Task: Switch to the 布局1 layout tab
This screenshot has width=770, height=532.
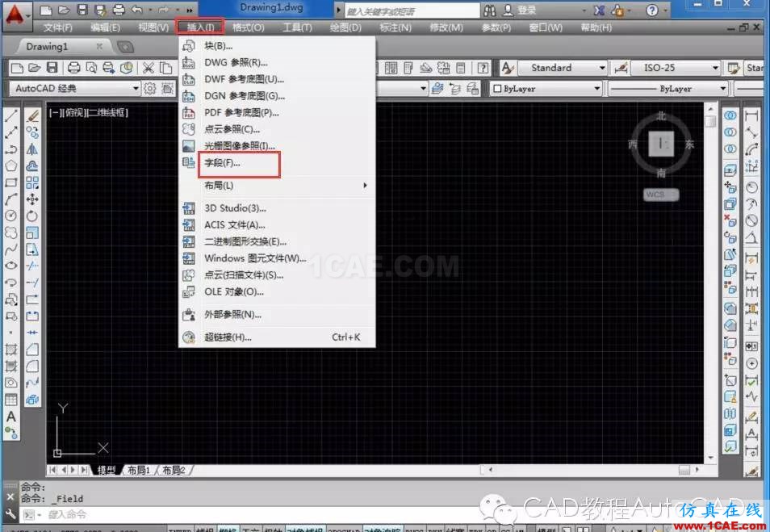Action: (x=139, y=470)
